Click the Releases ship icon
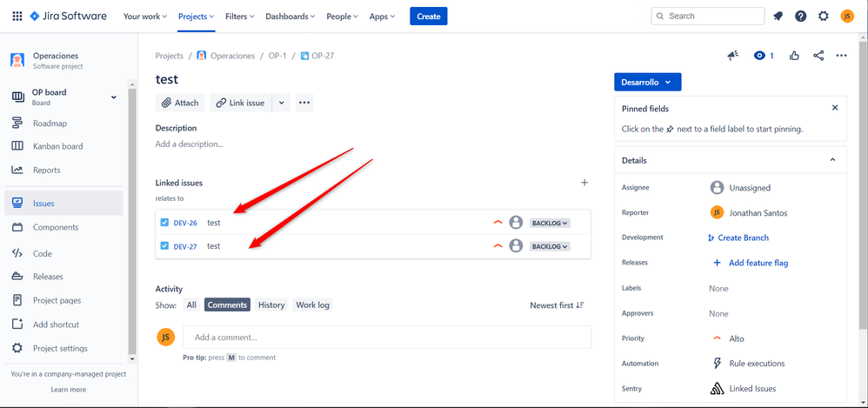Image resolution: width=868 pixels, height=408 pixels. pos(17,277)
